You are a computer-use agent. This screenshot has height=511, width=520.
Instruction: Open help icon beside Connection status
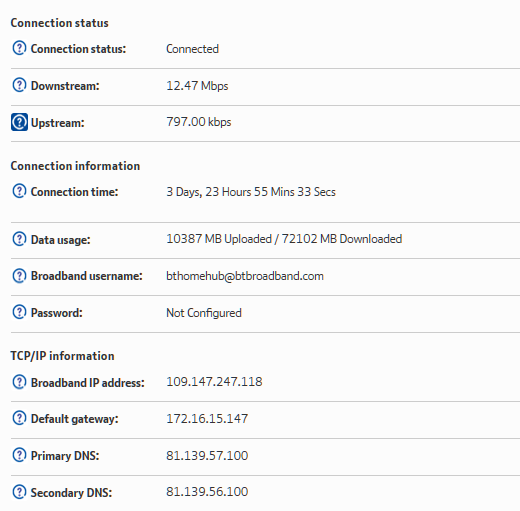[x=19, y=48]
